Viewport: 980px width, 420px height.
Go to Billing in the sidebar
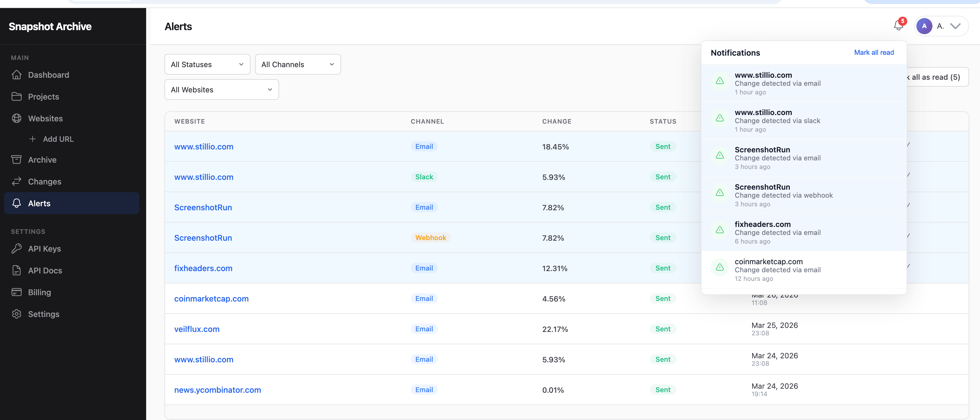click(x=72, y=292)
